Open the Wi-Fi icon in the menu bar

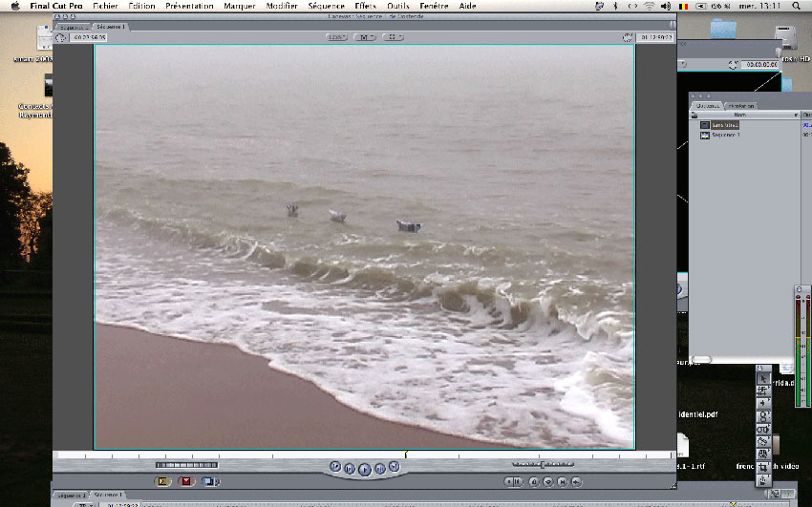click(x=649, y=6)
